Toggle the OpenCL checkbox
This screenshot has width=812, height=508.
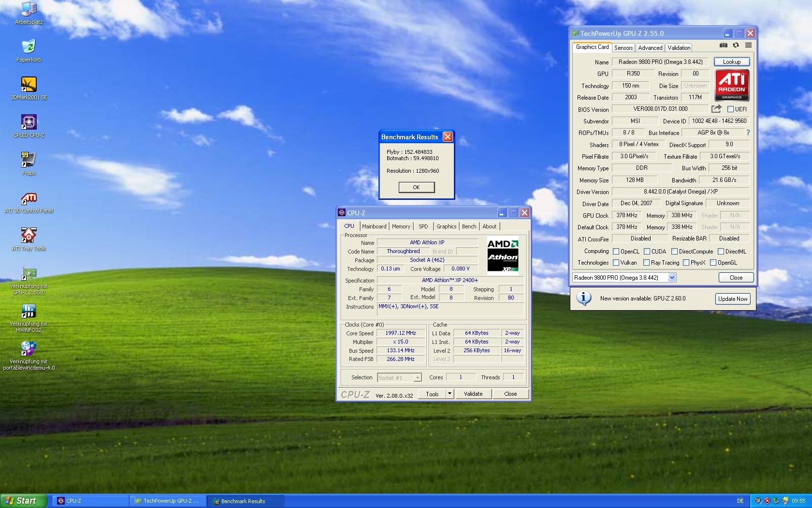point(616,252)
